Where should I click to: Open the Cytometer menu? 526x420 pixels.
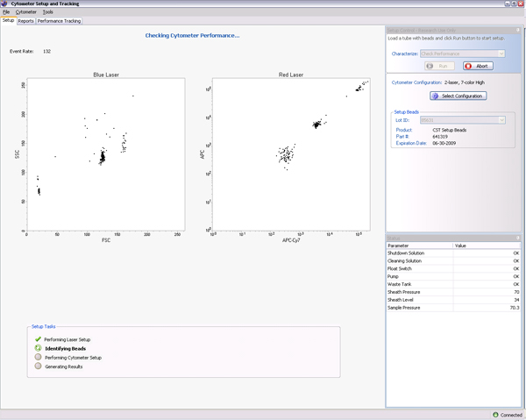(x=25, y=12)
